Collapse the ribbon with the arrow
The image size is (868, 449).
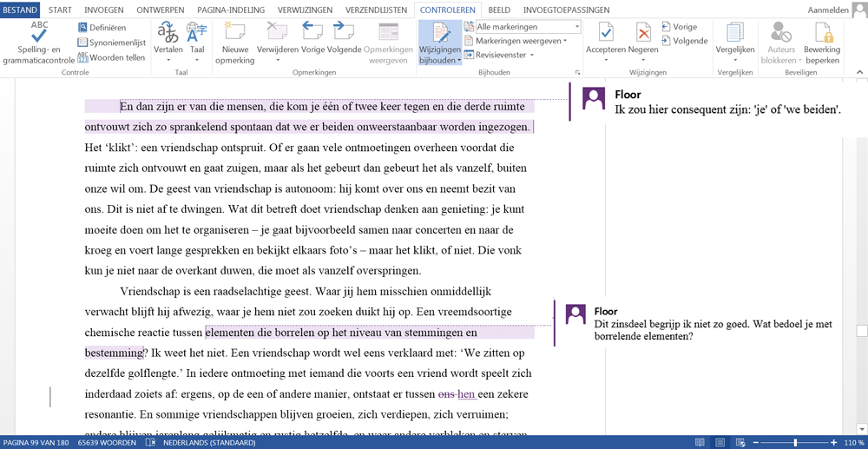pos(859,73)
